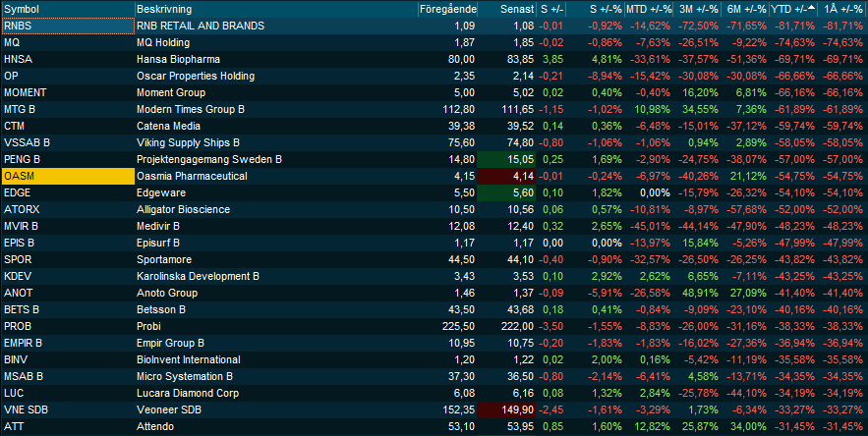
Task: Click RNBS YTD value -81,71%
Action: point(795,26)
